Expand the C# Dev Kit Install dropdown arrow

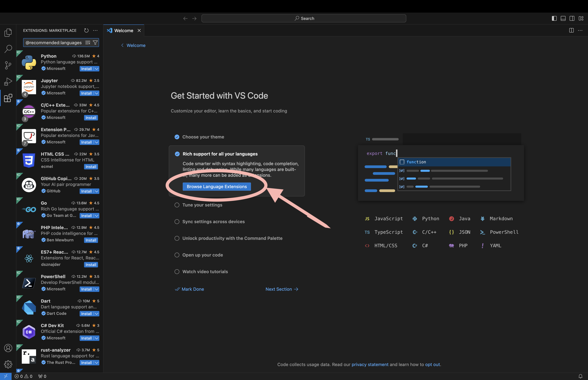point(97,338)
